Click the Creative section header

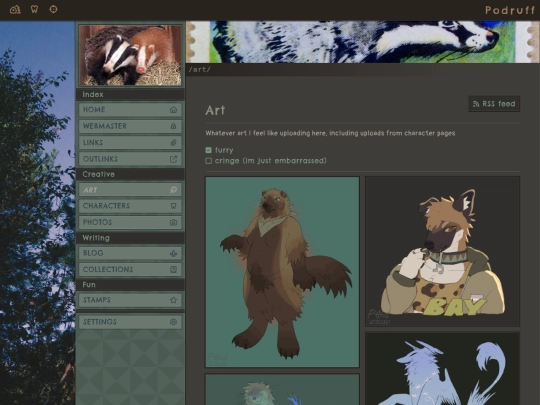tap(98, 174)
